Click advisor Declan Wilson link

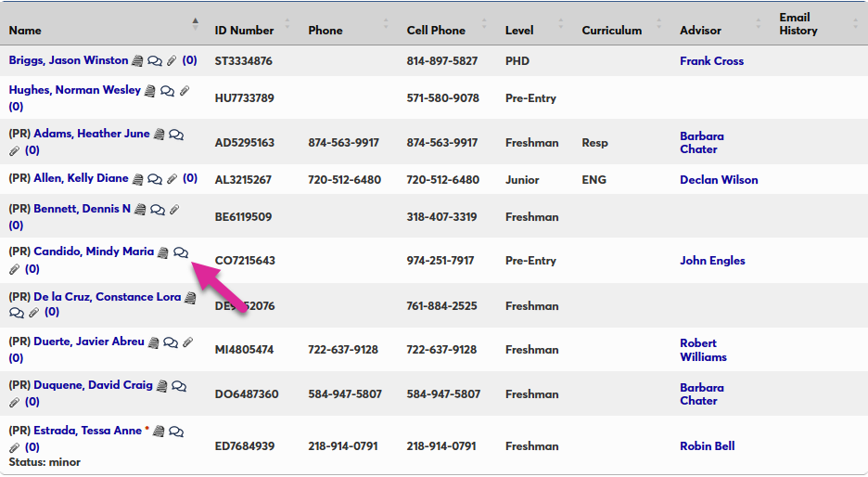(x=719, y=180)
